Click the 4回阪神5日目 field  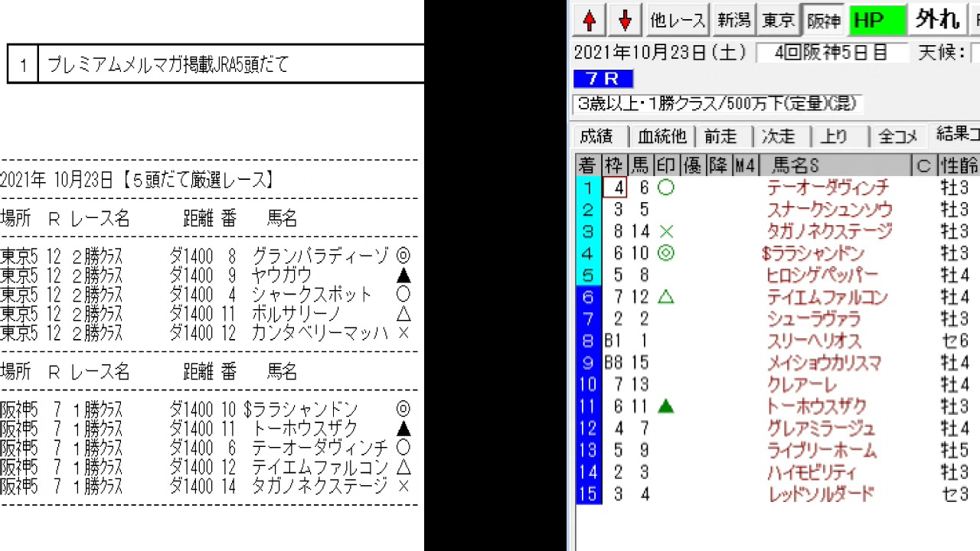[831, 53]
